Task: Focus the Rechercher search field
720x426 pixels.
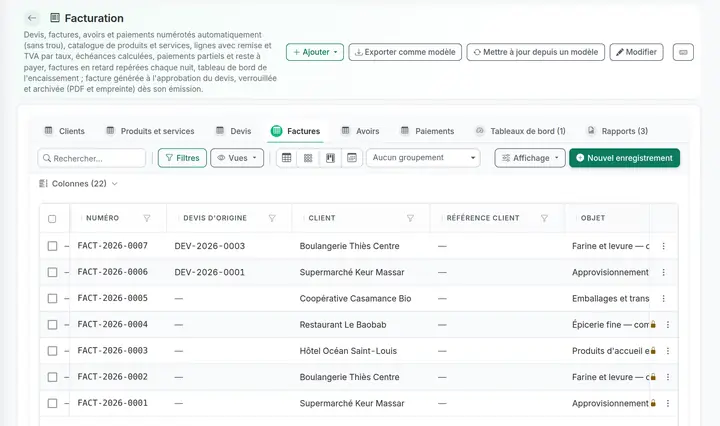Action: tap(92, 158)
